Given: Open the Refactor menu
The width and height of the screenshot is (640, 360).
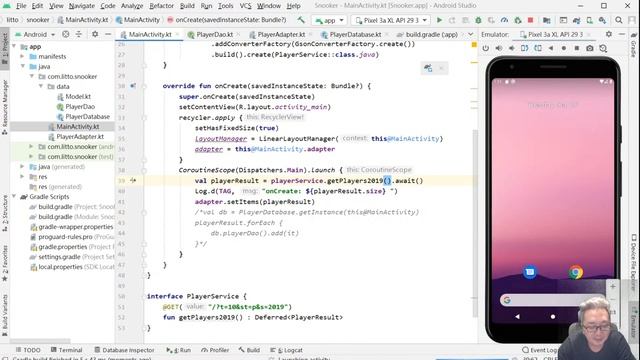Looking at the screenshot, I should click(161, 6).
